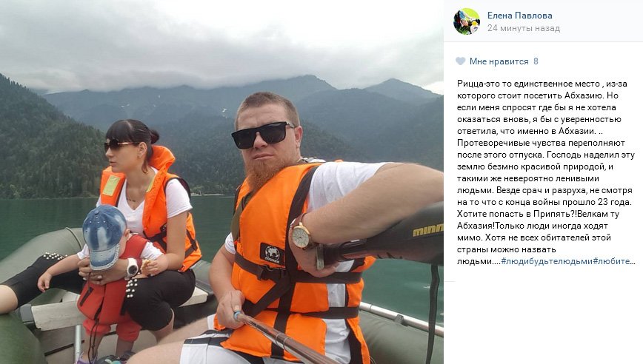Screen dimensions: 643x364
Task: Like the post via "Мне нравится" label
Action: point(499,61)
